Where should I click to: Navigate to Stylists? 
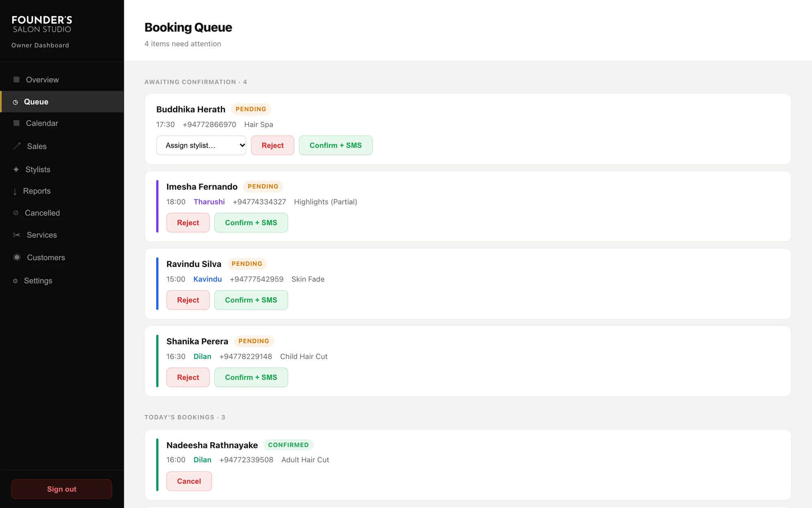62,169
